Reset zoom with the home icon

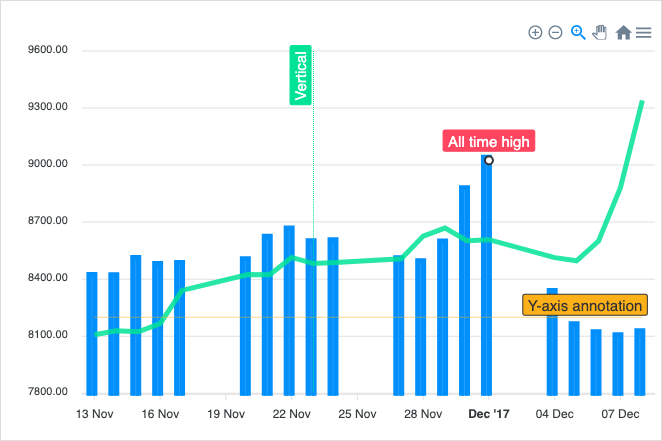[x=623, y=33]
